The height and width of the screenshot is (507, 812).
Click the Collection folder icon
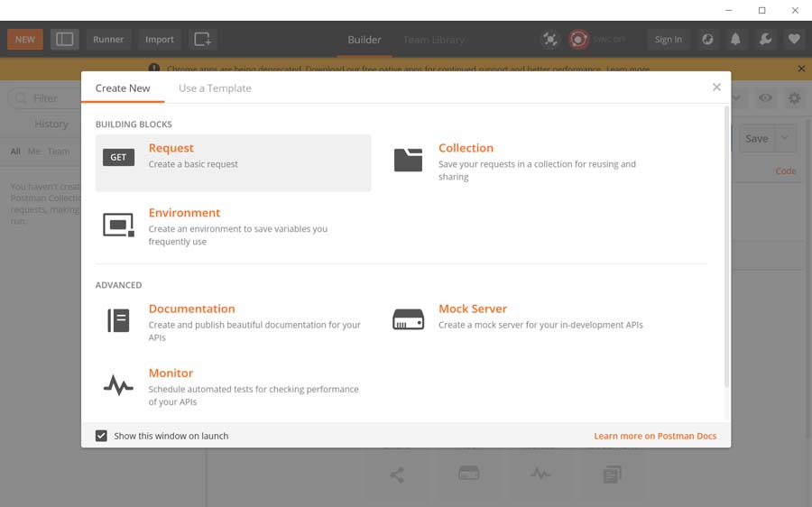[x=408, y=160]
